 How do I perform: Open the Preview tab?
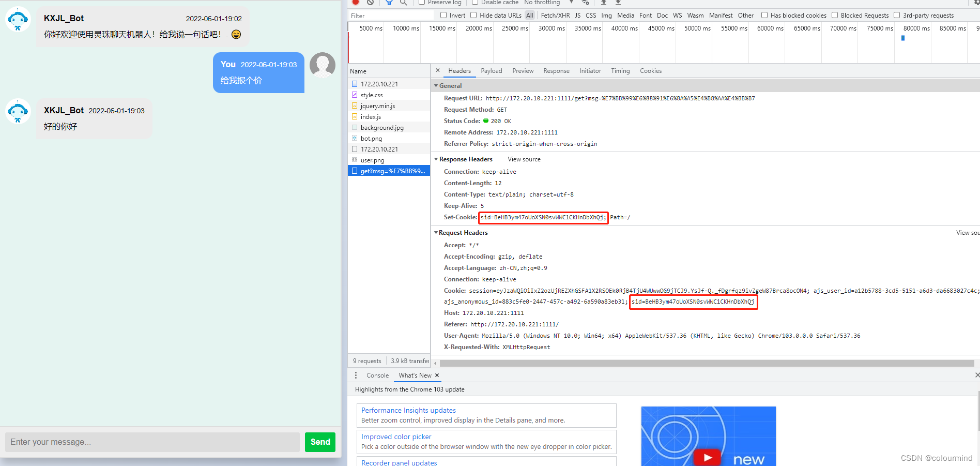(523, 71)
